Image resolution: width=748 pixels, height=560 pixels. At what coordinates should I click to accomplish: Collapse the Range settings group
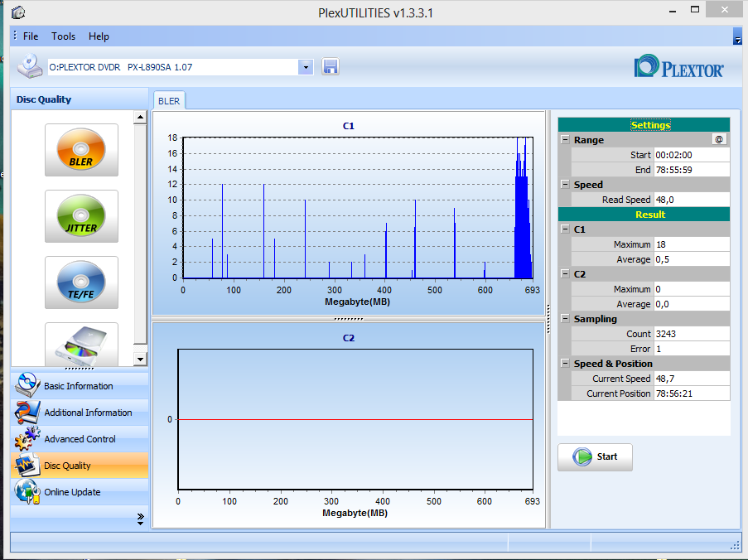pyautogui.click(x=565, y=140)
